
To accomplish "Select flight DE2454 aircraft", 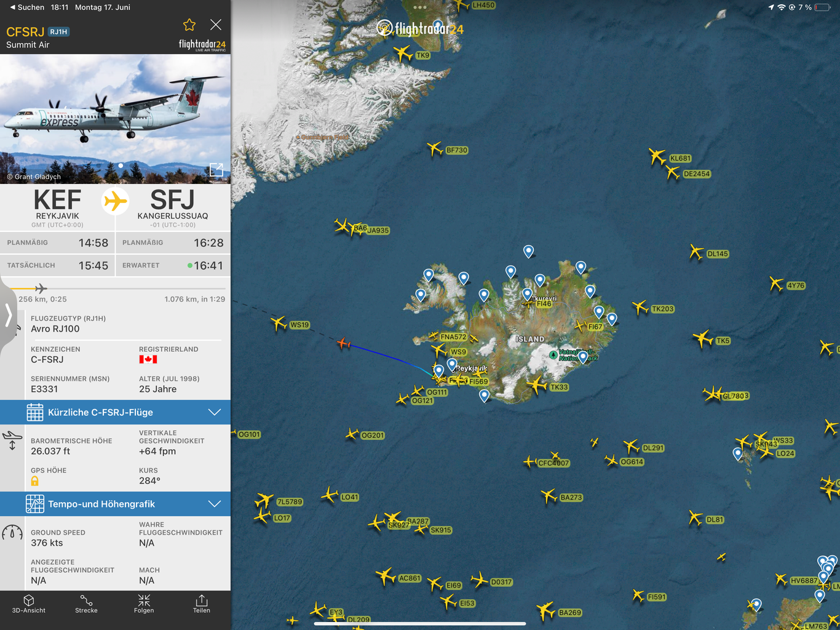I will click(x=673, y=173).
